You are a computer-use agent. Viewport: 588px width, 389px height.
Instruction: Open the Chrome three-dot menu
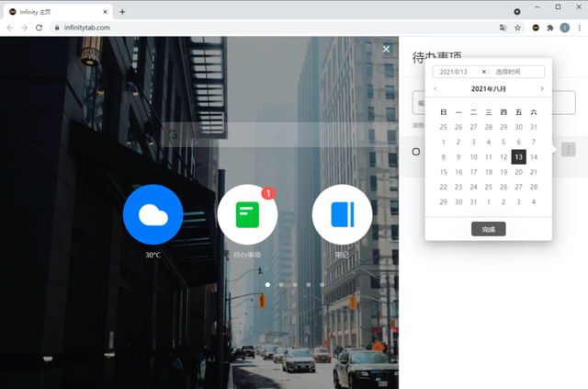(x=580, y=28)
